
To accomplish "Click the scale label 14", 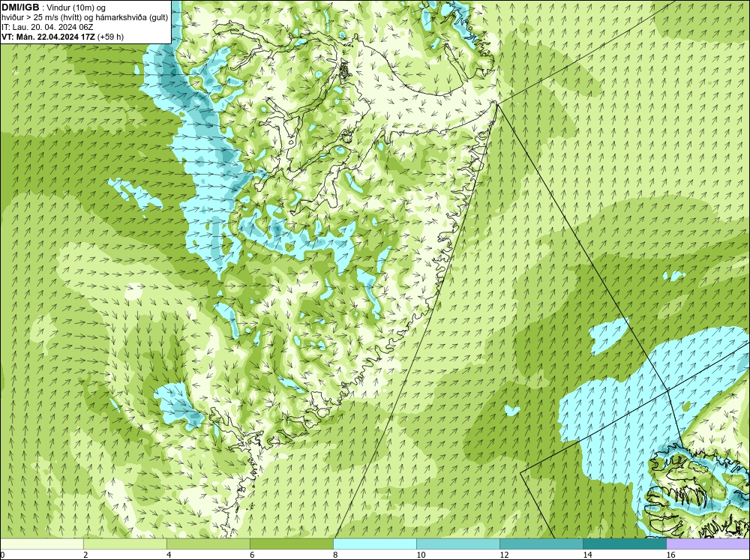I will (587, 555).
